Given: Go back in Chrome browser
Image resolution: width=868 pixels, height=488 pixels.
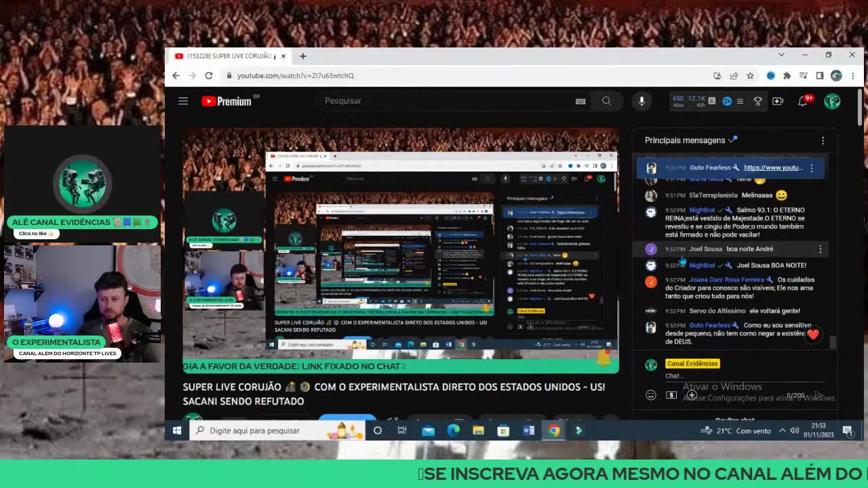Looking at the screenshot, I should click(176, 76).
